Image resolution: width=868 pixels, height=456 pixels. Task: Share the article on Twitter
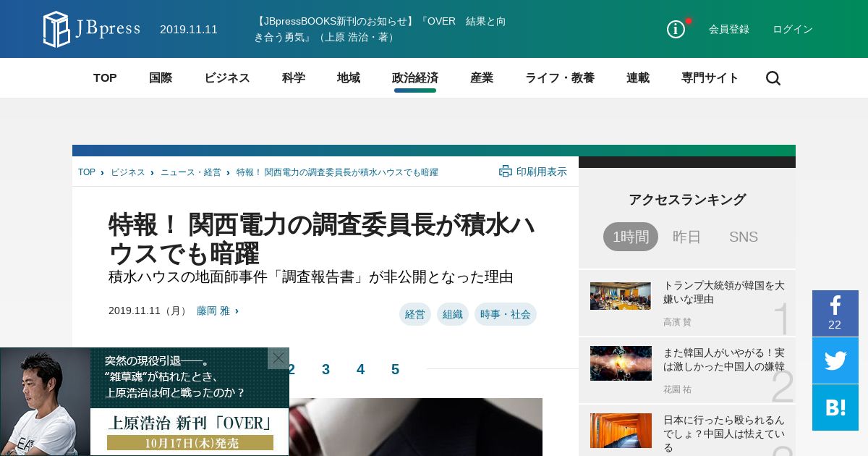[835, 360]
